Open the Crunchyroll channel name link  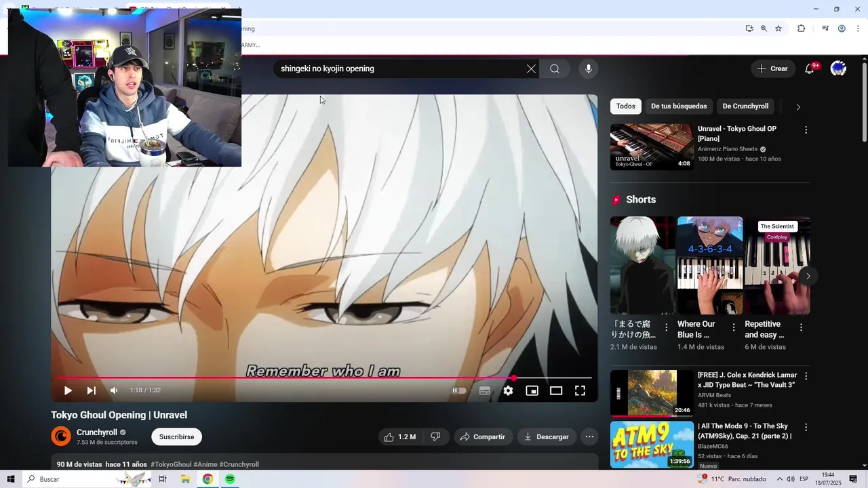[97, 432]
